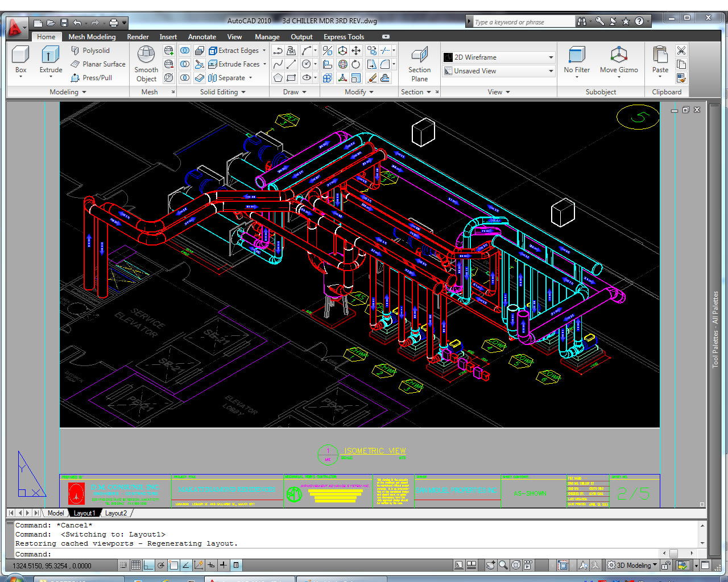
Task: Select the Press/Pull tool
Action: point(91,78)
